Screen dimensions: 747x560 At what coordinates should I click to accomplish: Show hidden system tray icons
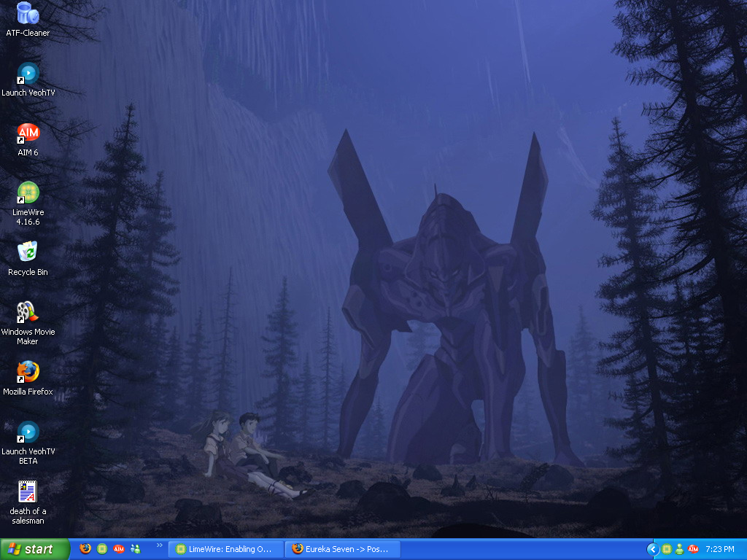(653, 549)
